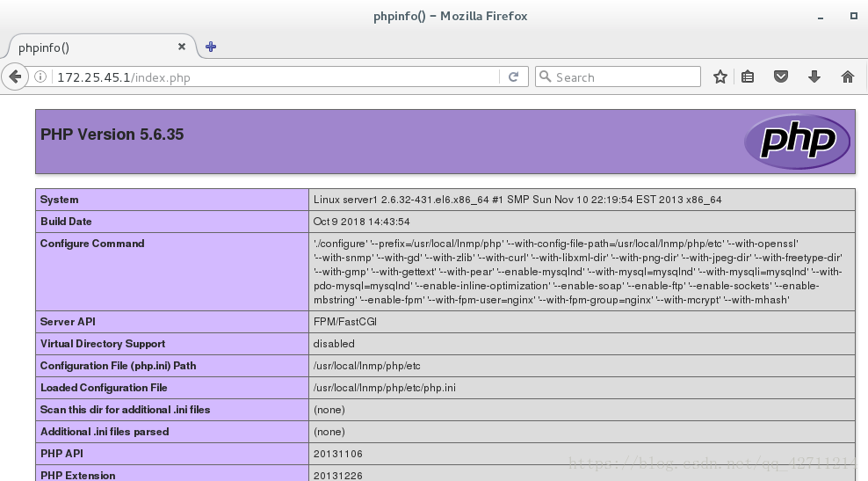The height and width of the screenshot is (481, 868).
Task: Select the System row label
Action: [59, 200]
